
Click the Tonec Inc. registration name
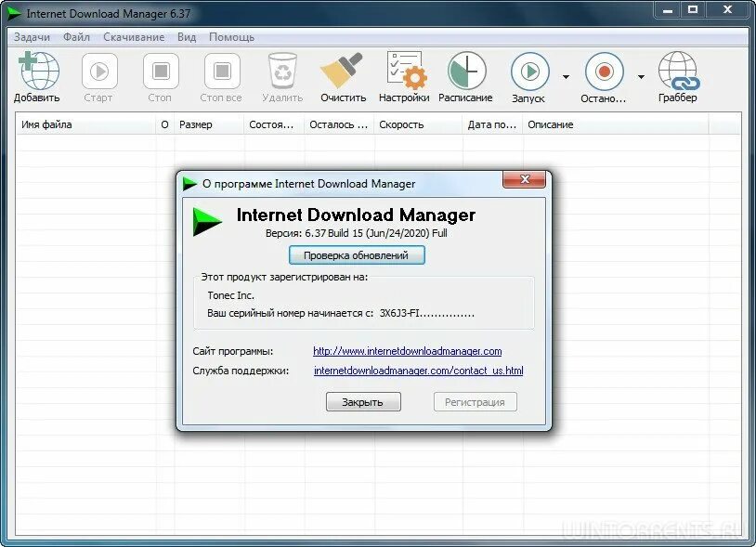230,295
